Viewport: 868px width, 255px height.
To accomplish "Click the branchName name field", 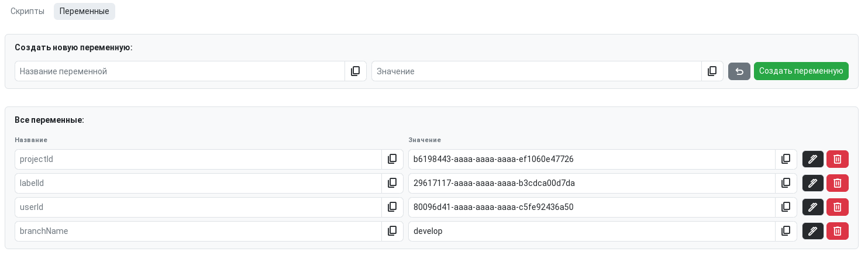I will (198, 231).
